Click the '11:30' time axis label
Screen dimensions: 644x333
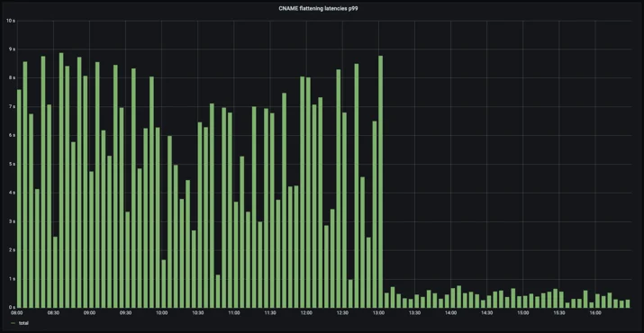[x=270, y=313]
